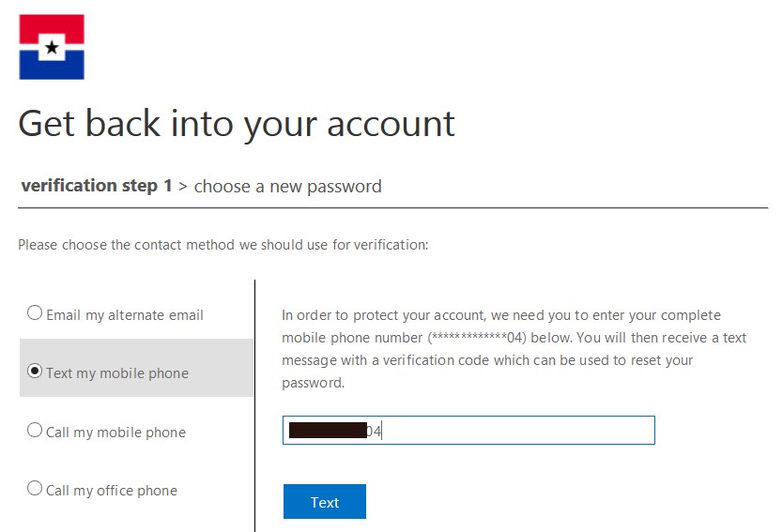Click the blacked-out digits in the phone field
This screenshot has height=532, width=783.
pyautogui.click(x=327, y=431)
